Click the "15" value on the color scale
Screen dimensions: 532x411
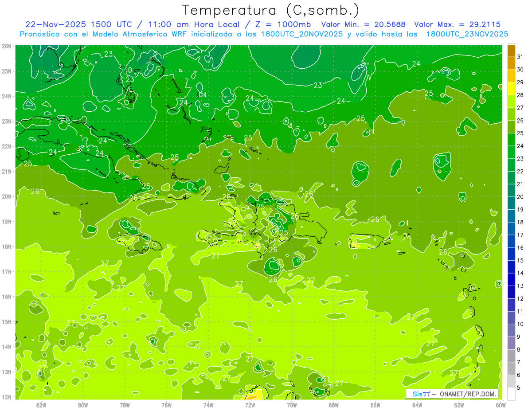520,260
